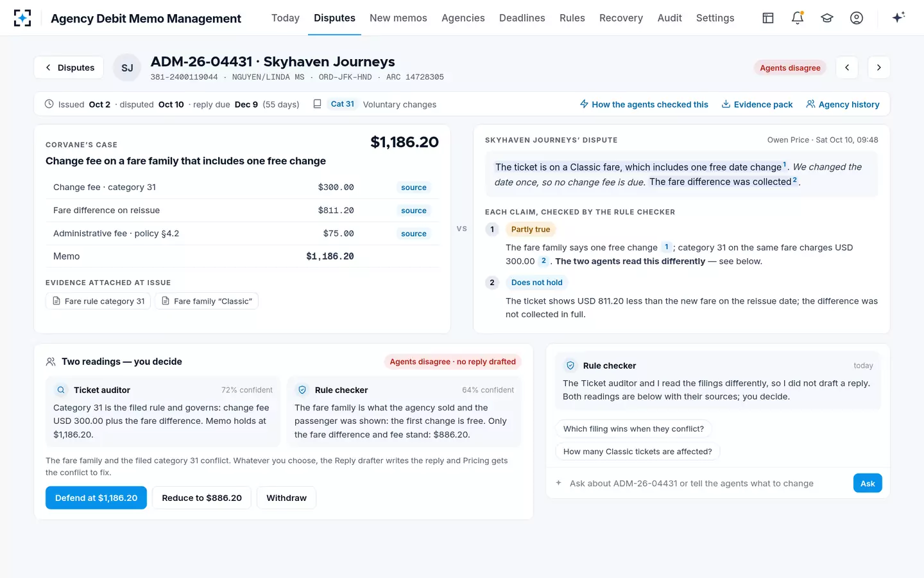Open the Agencies tab
The image size is (924, 578).
pyautogui.click(x=463, y=18)
